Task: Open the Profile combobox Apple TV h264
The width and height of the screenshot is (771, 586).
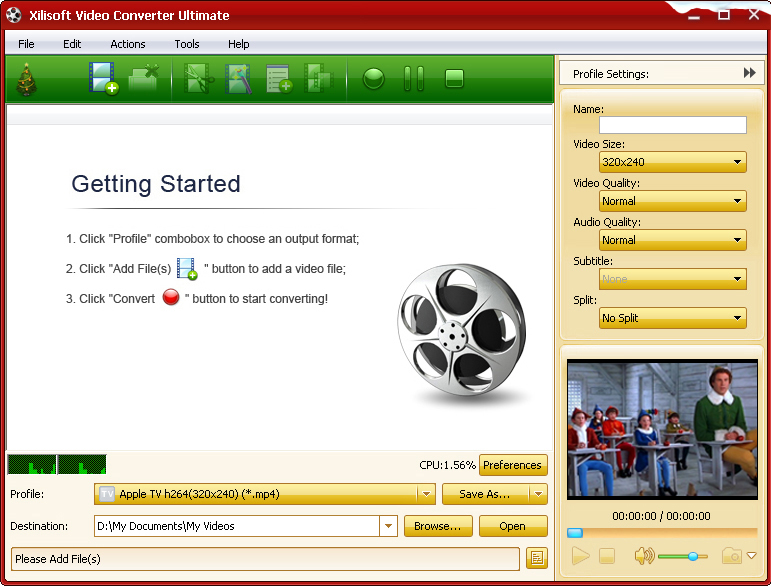Action: [x=265, y=494]
